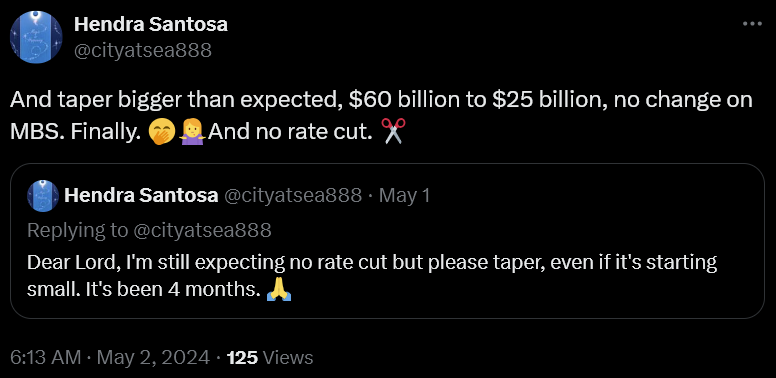The height and width of the screenshot is (378, 776).
Task: Open the quoted tweet text 'Dear Lord'
Action: coord(372,276)
